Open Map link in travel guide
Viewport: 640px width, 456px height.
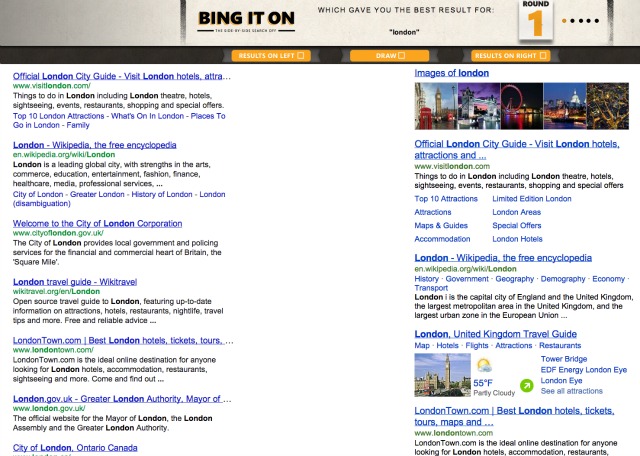click(x=422, y=345)
